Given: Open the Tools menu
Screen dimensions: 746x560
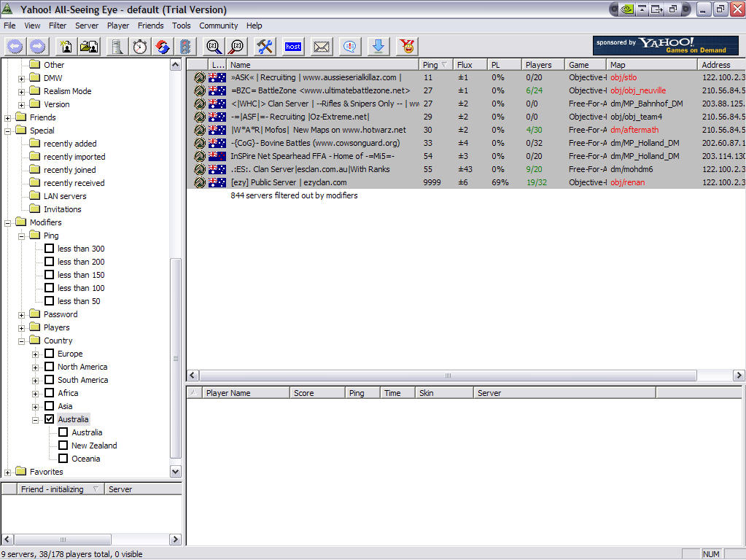Looking at the screenshot, I should pyautogui.click(x=182, y=26).
